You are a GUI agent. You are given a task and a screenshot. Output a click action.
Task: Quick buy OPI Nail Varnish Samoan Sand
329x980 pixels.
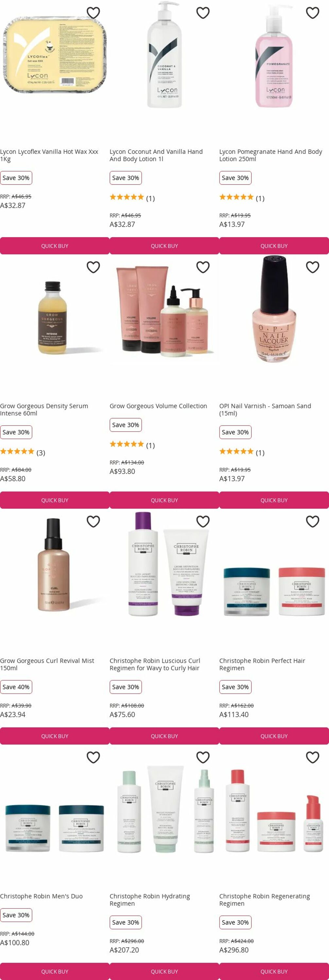[x=274, y=500]
